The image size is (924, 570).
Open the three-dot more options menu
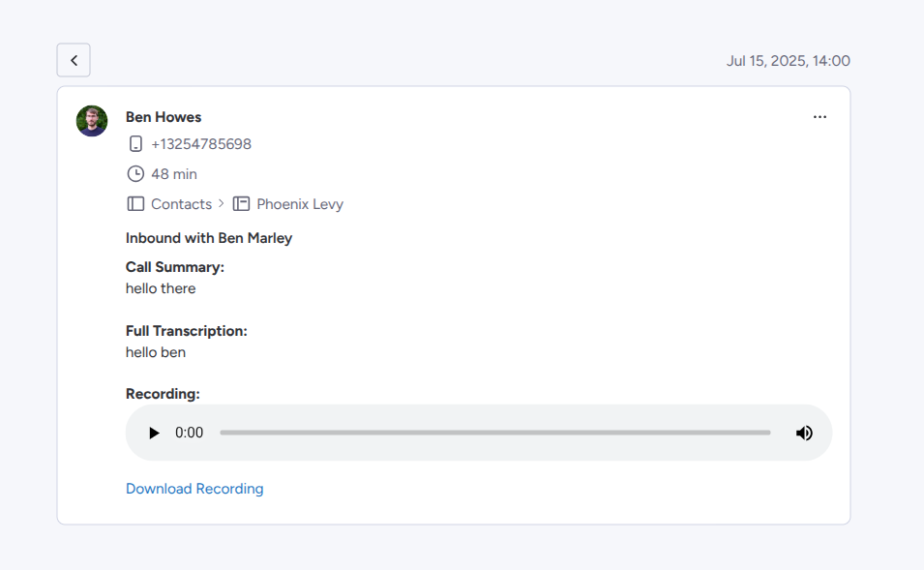point(820,117)
